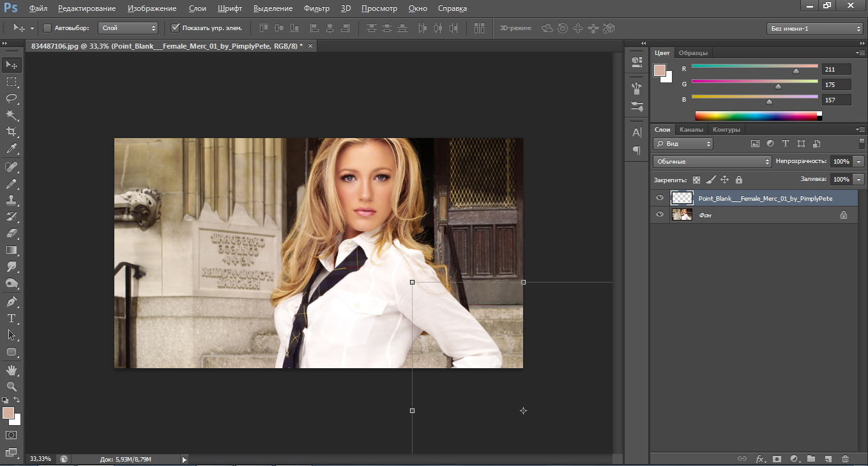Viewport: 868px width, 466px height.
Task: Hide the Point_Blank layer eye icon
Action: [660, 198]
